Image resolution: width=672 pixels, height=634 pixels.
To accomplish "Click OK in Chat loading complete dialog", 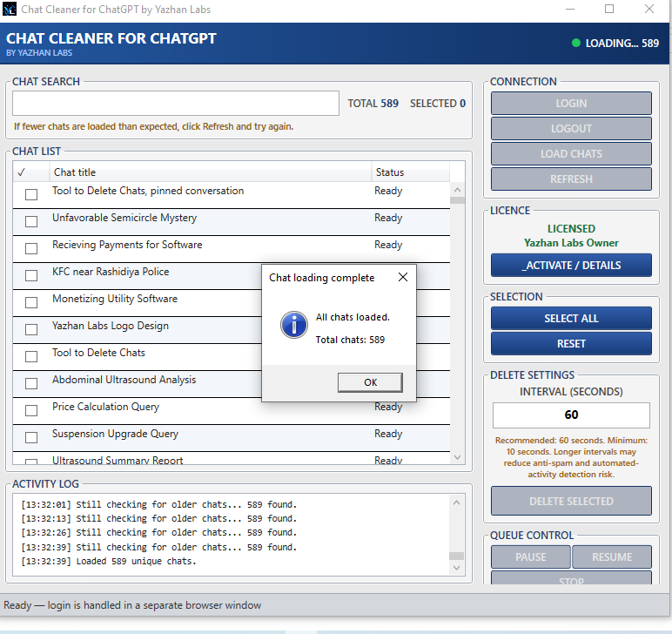I will pos(370,382).
